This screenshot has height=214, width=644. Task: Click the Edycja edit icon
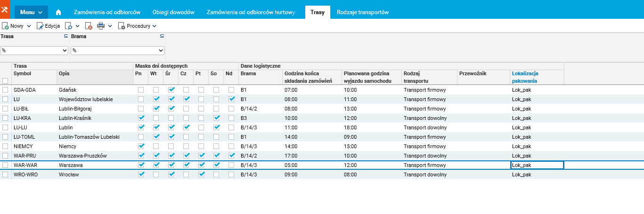[x=40, y=26]
